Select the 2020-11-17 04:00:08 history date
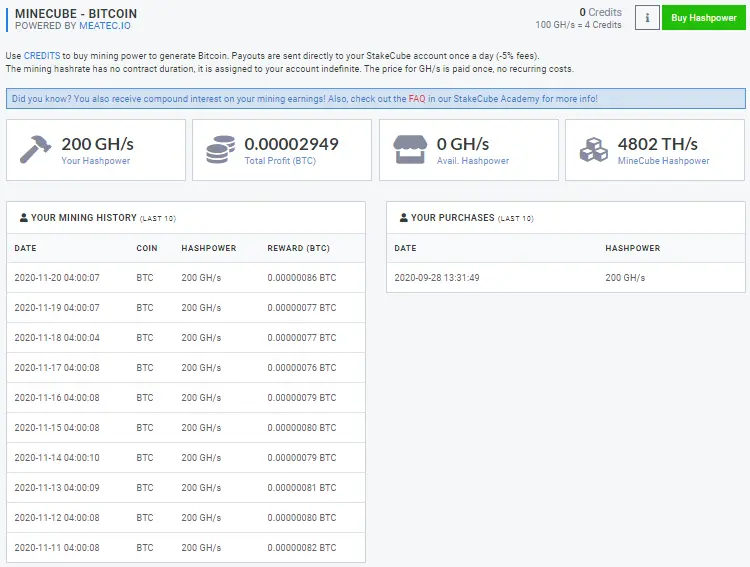This screenshot has width=750, height=567. [57, 367]
